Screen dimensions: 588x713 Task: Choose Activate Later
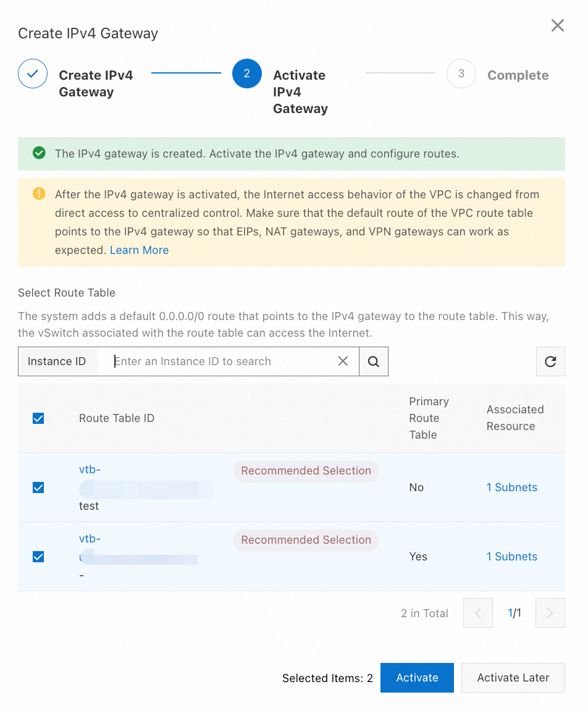coord(513,678)
